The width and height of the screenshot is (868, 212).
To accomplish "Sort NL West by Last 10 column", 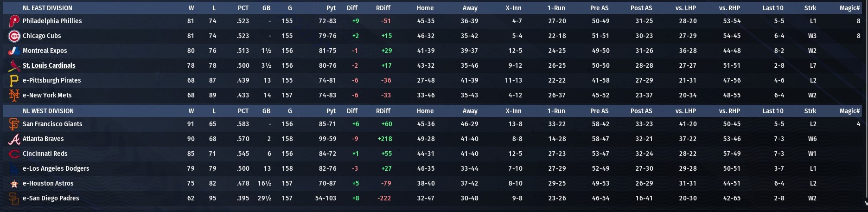I will pyautogui.click(x=773, y=111).
